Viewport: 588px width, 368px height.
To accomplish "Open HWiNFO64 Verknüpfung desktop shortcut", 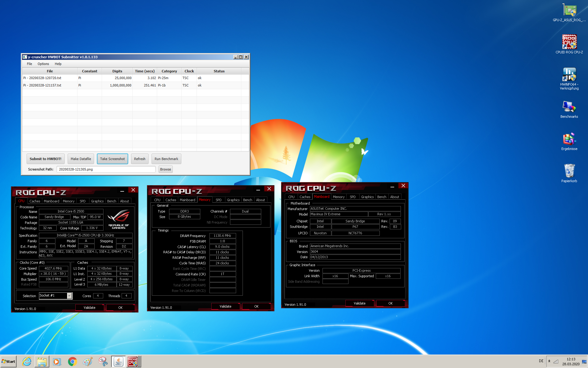I will 569,79.
